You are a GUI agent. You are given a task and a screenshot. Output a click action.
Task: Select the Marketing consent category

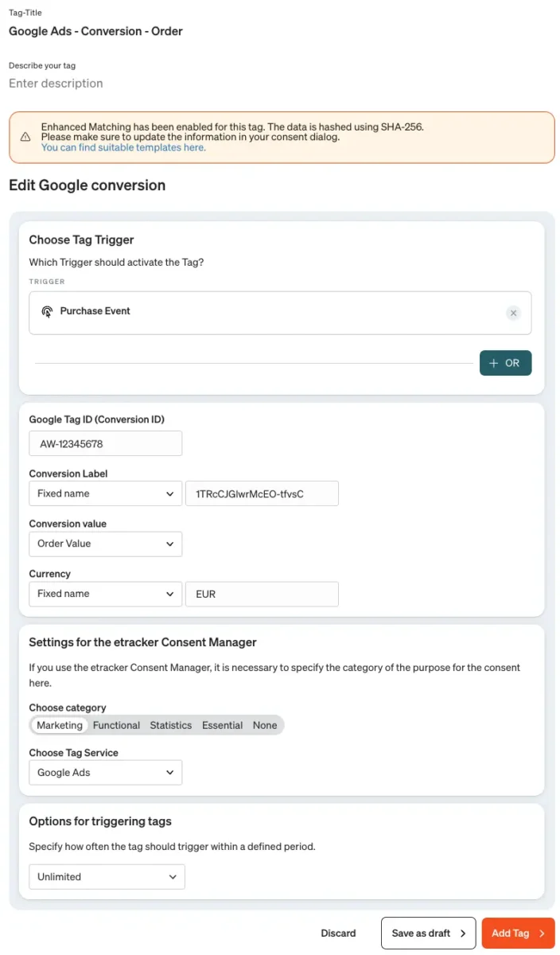(x=60, y=725)
